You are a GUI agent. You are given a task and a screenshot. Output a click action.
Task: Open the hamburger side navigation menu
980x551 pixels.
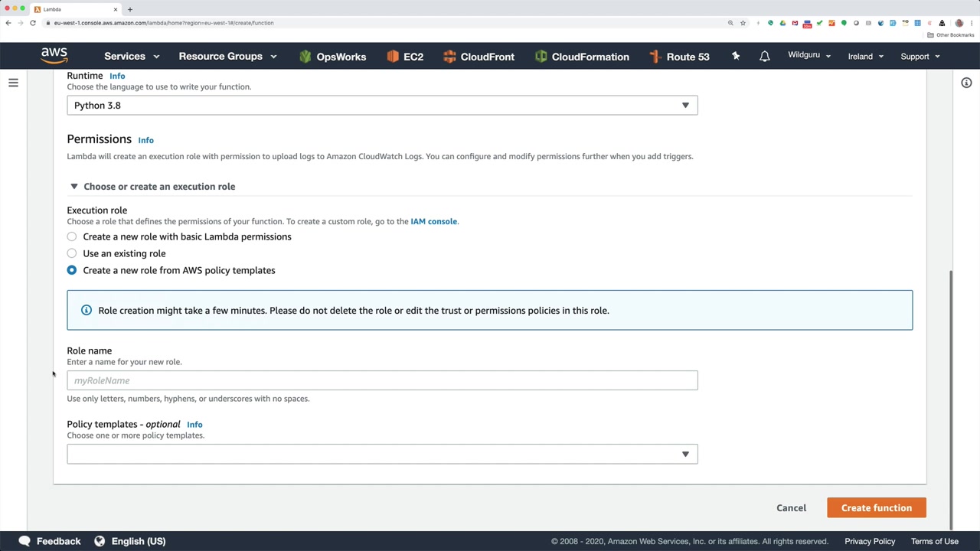click(x=13, y=83)
